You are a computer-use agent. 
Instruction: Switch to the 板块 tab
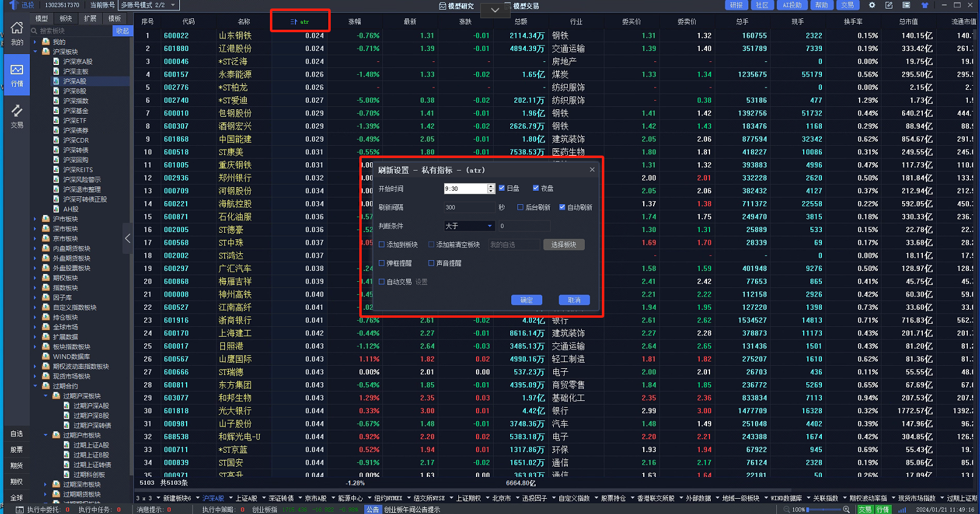[x=66, y=19]
